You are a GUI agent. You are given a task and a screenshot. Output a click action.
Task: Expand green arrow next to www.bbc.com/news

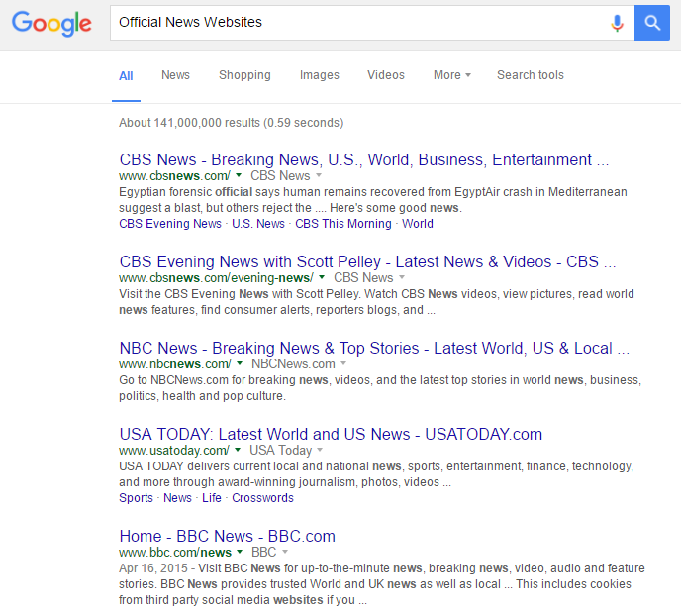(x=240, y=552)
